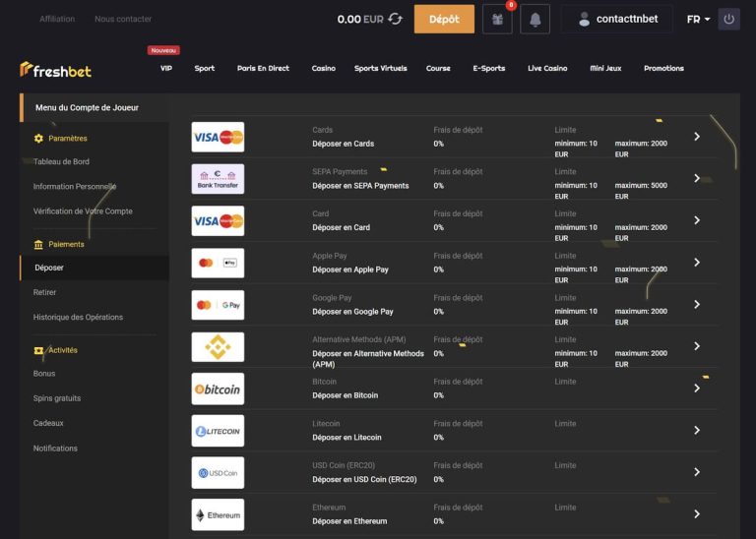756x539 pixels.
Task: Click the user avatar icon beside contacttnbet
Action: click(584, 20)
